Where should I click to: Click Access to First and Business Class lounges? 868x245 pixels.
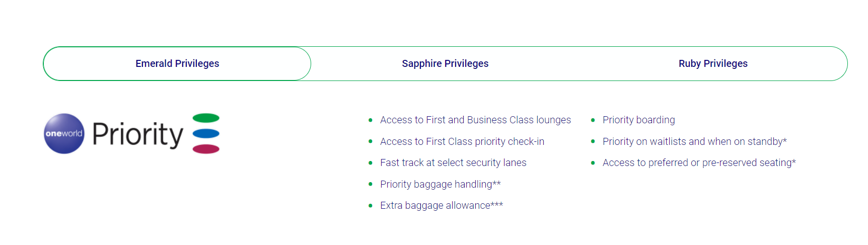pyautogui.click(x=475, y=120)
